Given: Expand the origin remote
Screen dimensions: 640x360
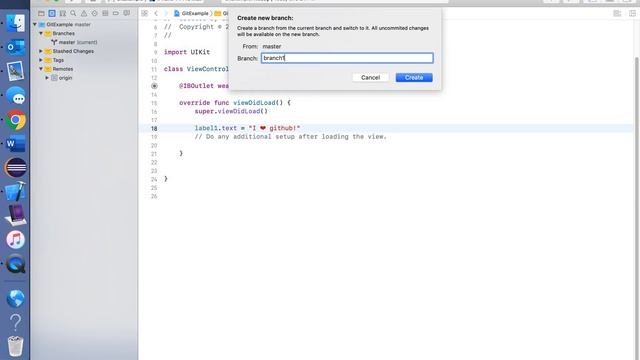Looking at the screenshot, I should [x=47, y=78].
